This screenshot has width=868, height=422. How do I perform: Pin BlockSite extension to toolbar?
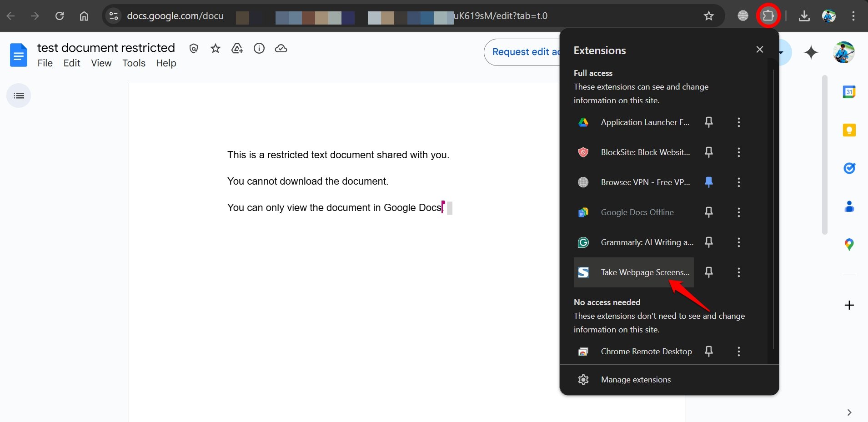pos(708,152)
